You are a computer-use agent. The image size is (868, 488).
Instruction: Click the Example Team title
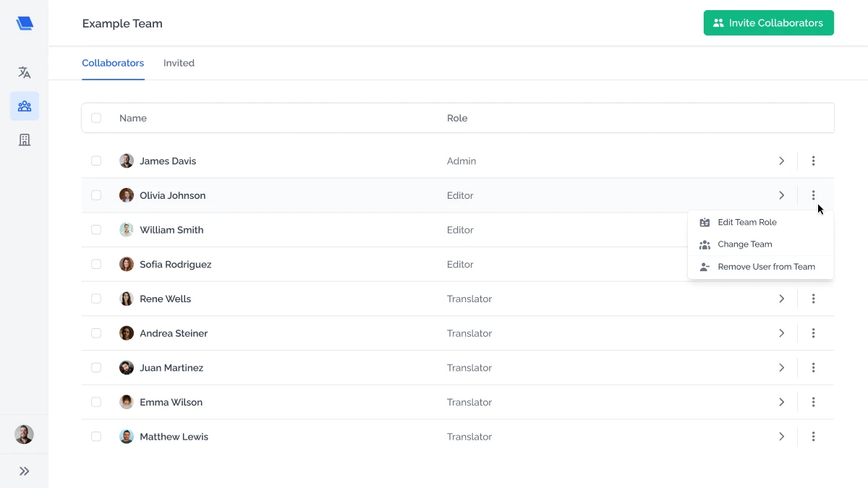(x=122, y=23)
